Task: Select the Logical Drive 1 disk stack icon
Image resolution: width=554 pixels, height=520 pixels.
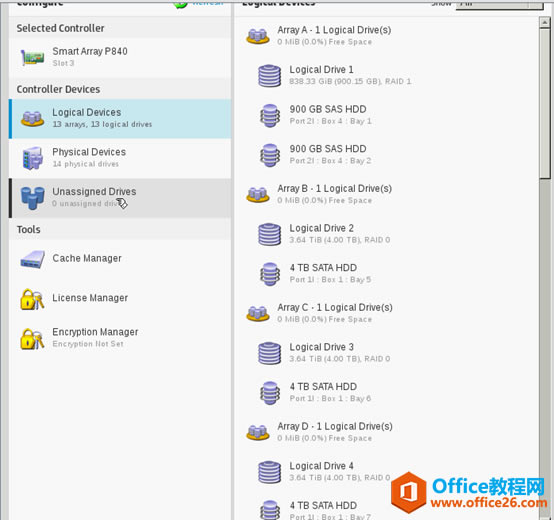Action: point(270,76)
